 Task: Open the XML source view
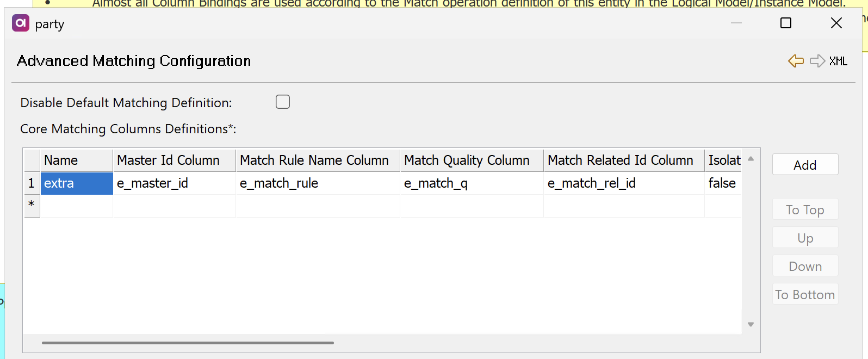[838, 61]
